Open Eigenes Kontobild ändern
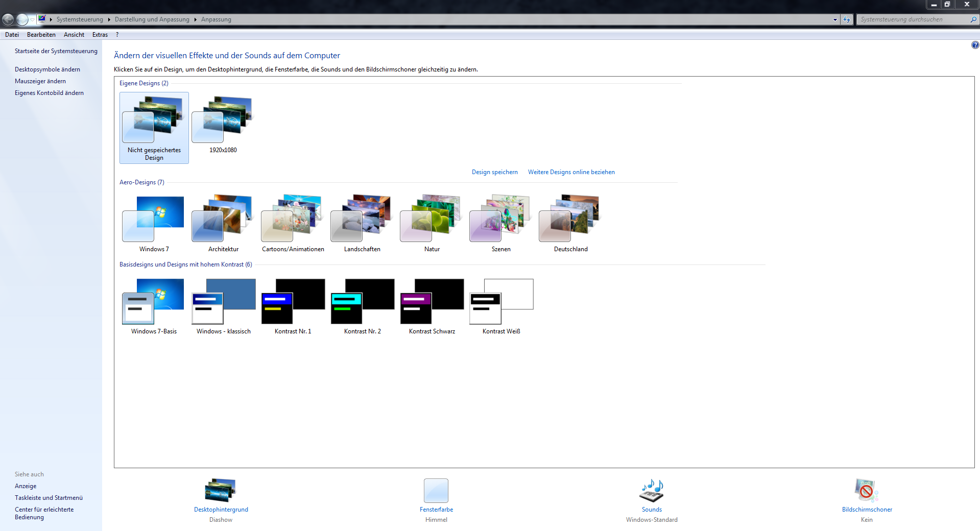The image size is (980, 531). point(49,93)
